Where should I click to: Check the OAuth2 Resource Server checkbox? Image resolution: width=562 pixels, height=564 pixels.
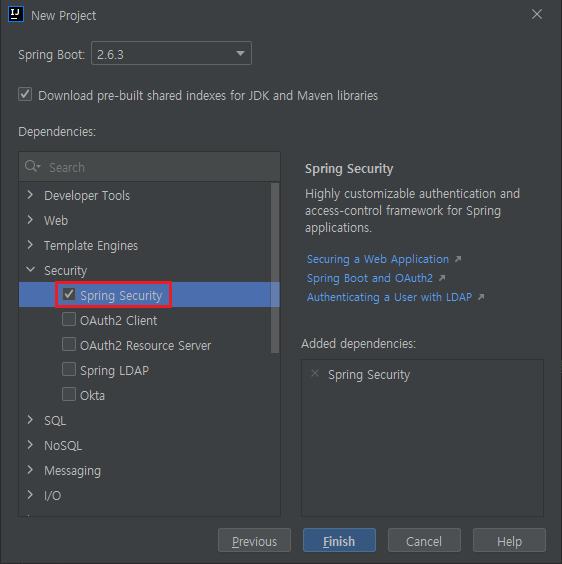pyautogui.click(x=69, y=344)
